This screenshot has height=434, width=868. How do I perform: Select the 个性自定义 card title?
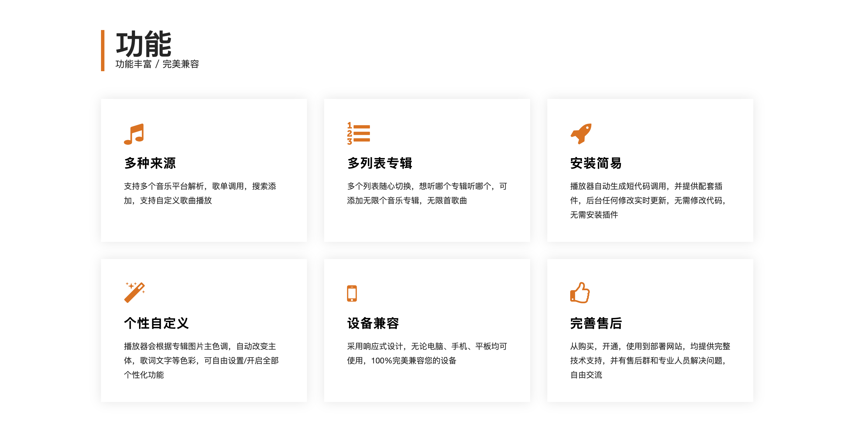156,323
